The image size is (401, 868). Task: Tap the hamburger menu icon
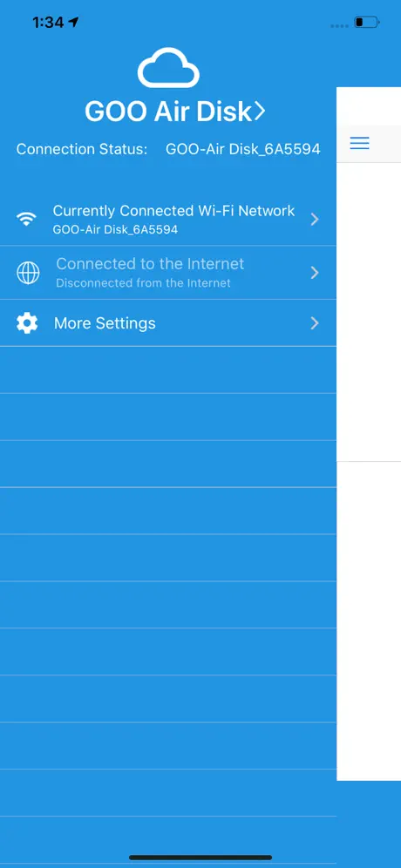click(x=359, y=144)
